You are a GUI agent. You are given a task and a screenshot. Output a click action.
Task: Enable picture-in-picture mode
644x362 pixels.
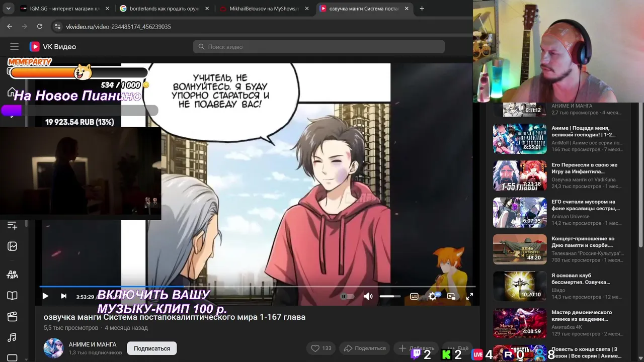[451, 296]
